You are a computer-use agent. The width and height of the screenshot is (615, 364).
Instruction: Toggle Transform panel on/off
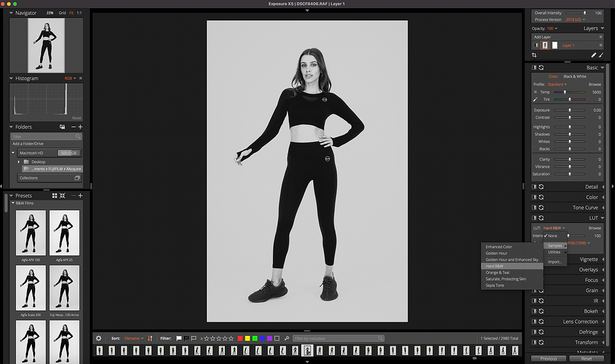[534, 342]
